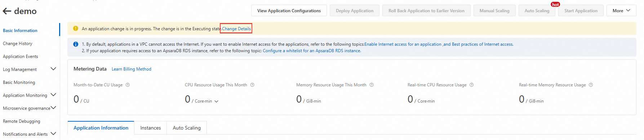The height and width of the screenshot is (140, 644).
Task: Click help icon next to Month-to-Date CU Usage
Action: 128,85
